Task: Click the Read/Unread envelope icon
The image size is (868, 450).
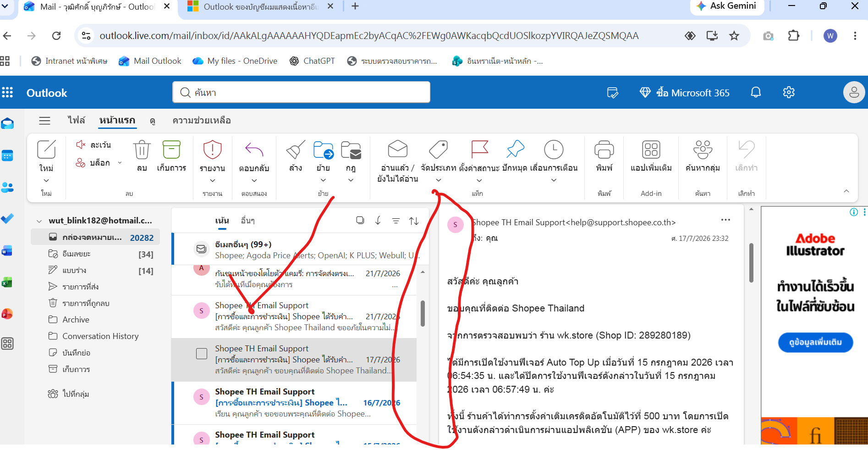Action: coord(397,149)
